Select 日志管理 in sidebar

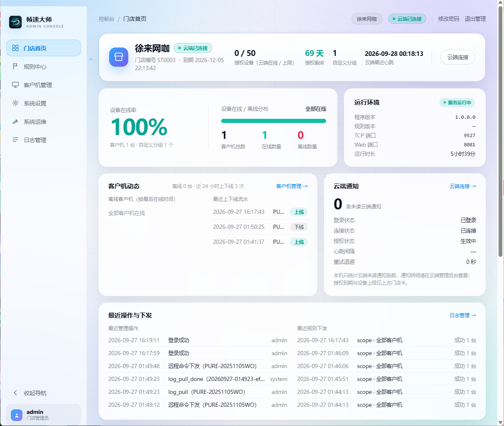pos(43,140)
